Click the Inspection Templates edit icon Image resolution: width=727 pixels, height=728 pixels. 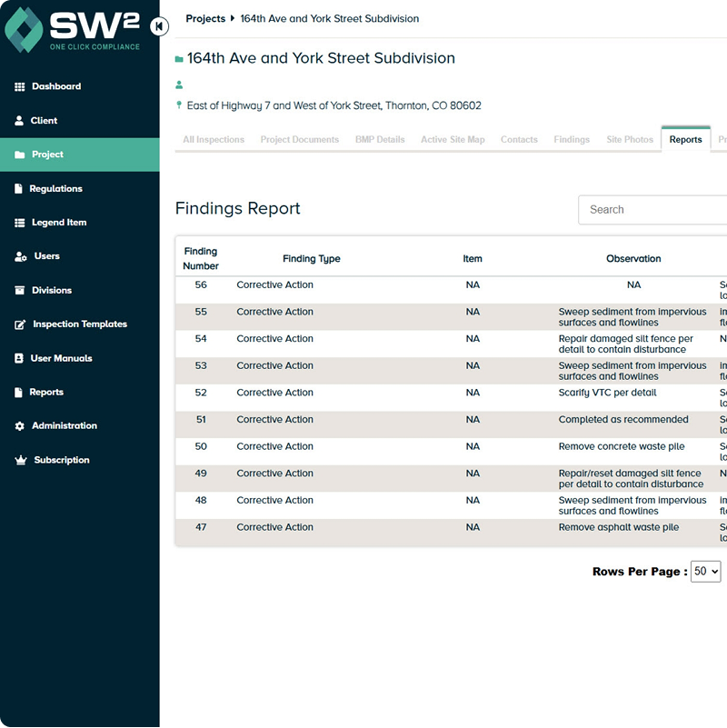(20, 324)
